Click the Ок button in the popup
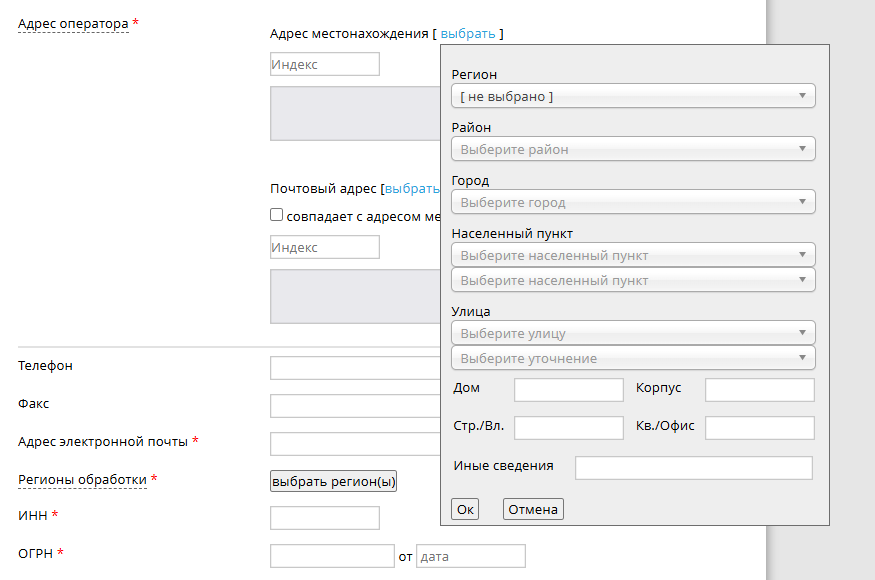The height and width of the screenshot is (580, 875). (x=465, y=509)
